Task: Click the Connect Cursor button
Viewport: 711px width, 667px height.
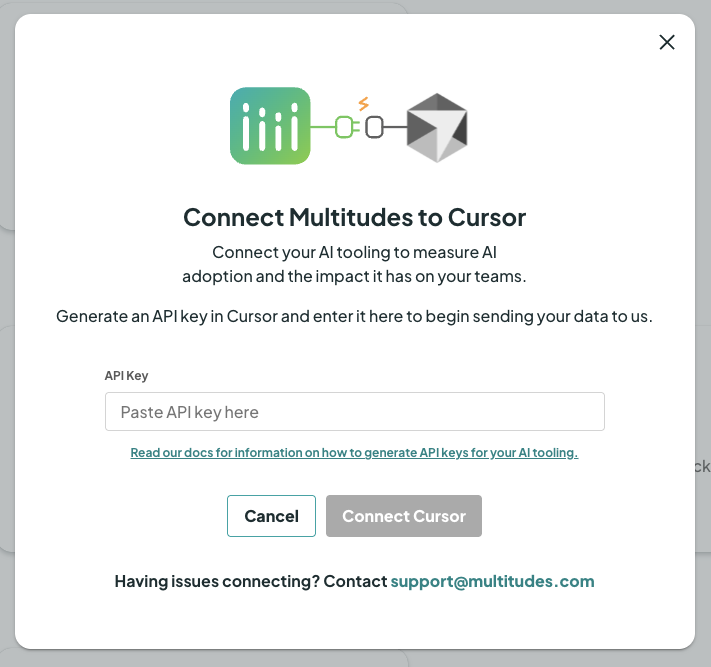Action: (403, 516)
